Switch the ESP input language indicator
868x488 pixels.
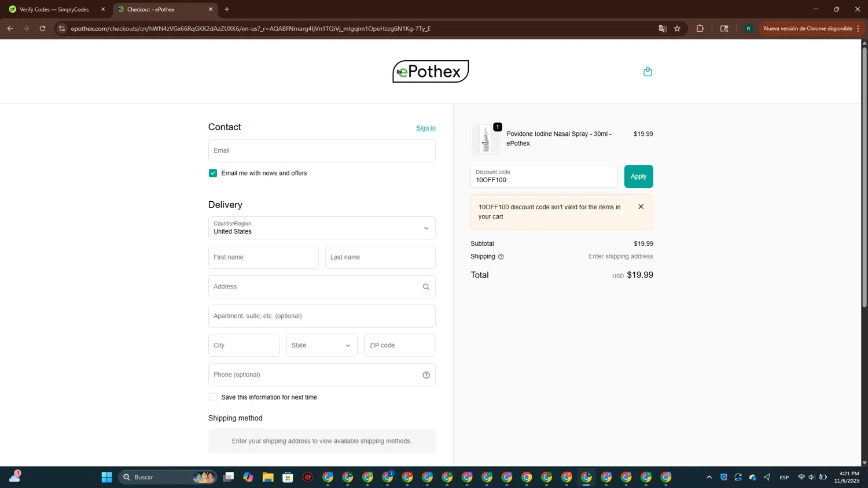click(x=784, y=477)
